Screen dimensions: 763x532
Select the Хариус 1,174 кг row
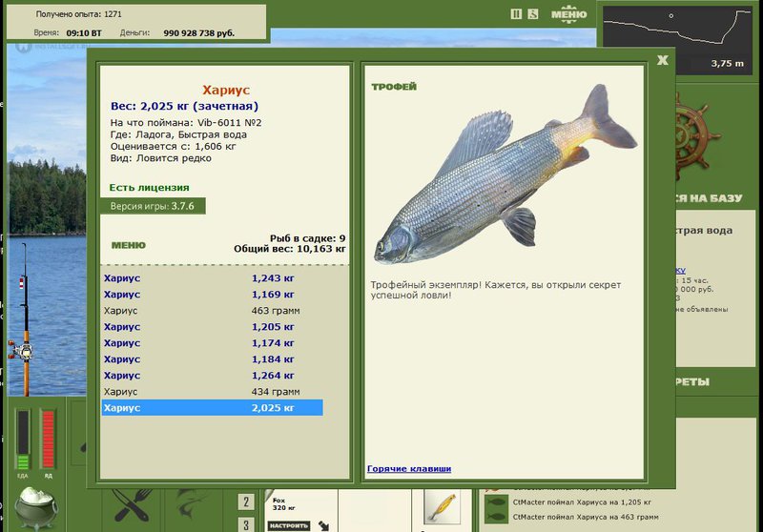pos(212,343)
